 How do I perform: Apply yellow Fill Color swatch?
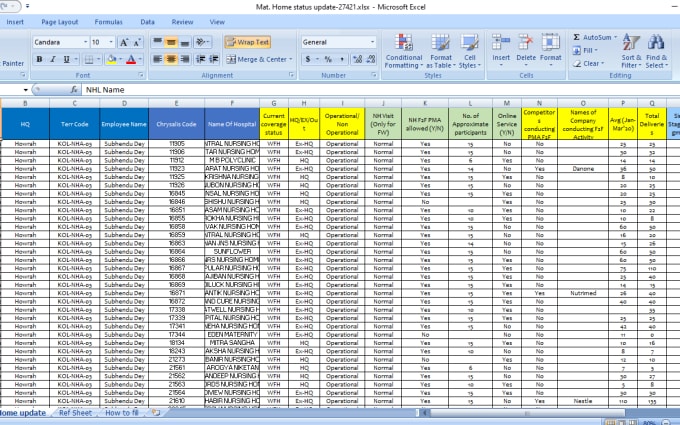(111, 59)
